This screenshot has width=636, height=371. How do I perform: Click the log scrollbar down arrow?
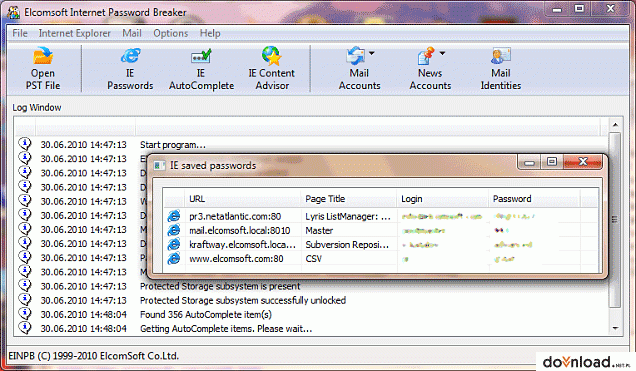pos(615,328)
